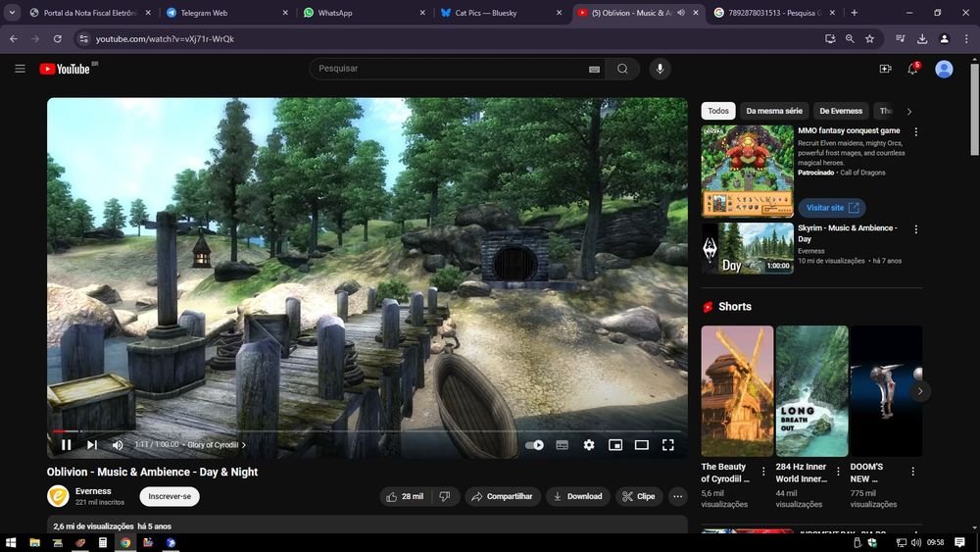980x552 pixels.
Task: Go to the YouTube home logo
Action: [65, 69]
